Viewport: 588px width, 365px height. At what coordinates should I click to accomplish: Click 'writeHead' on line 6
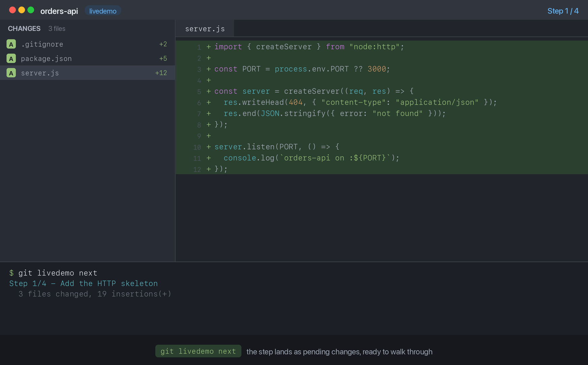[x=263, y=102]
